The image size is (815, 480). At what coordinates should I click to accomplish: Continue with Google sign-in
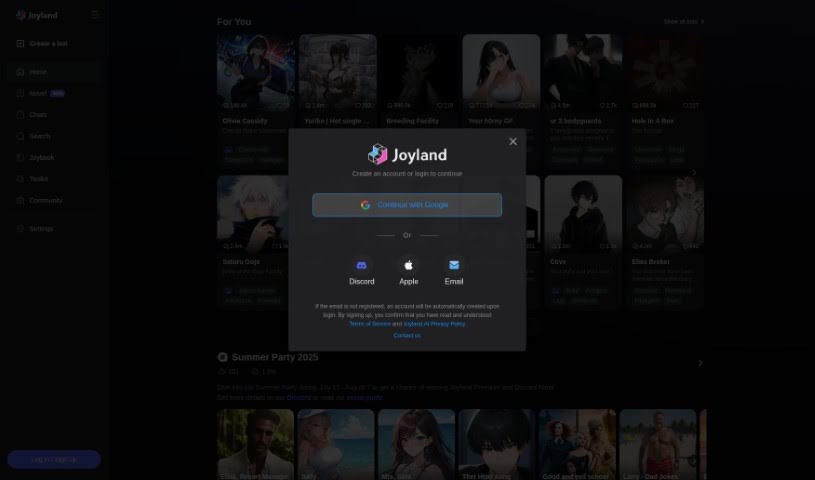point(407,205)
